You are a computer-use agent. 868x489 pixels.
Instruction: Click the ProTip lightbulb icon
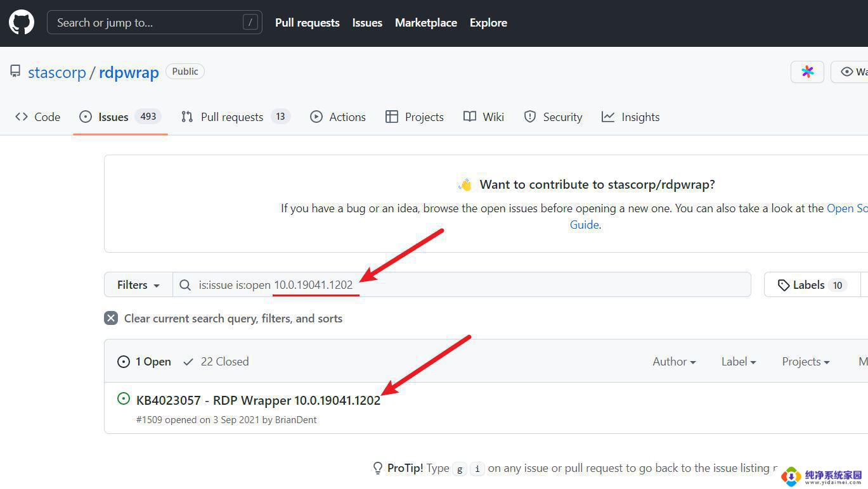[378, 469]
